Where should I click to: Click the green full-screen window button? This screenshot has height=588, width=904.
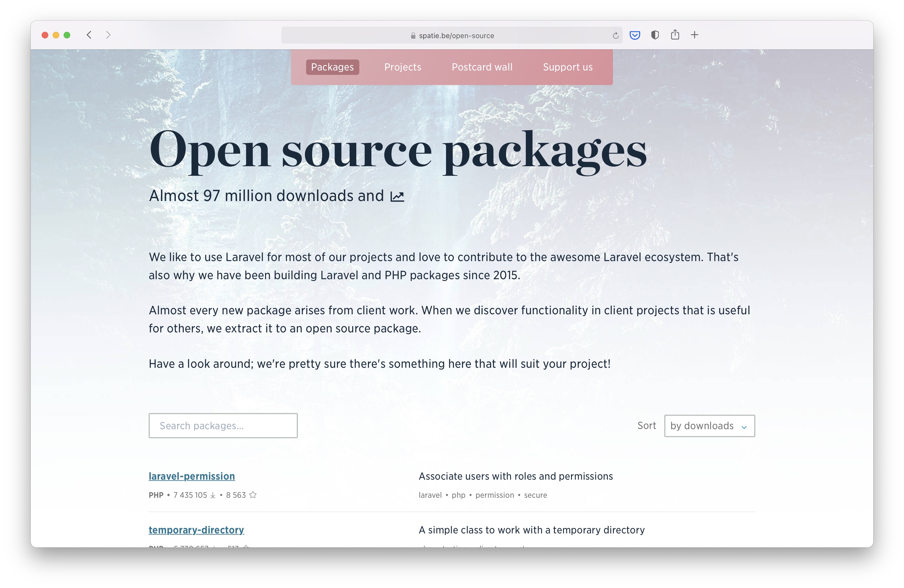click(x=67, y=35)
